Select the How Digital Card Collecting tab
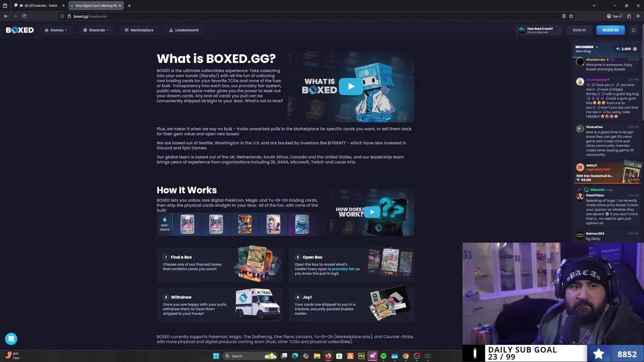 click(x=95, y=6)
